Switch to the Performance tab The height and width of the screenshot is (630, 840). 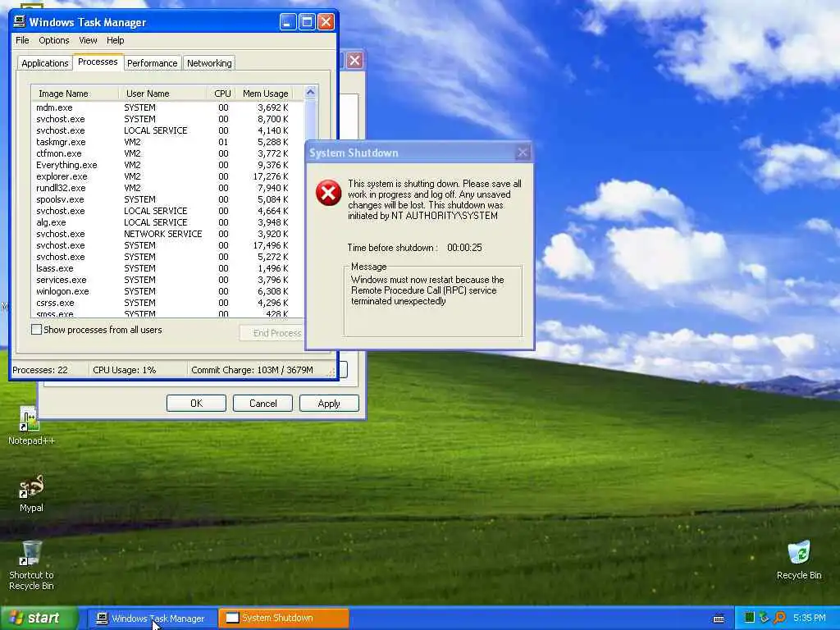pyautogui.click(x=152, y=63)
